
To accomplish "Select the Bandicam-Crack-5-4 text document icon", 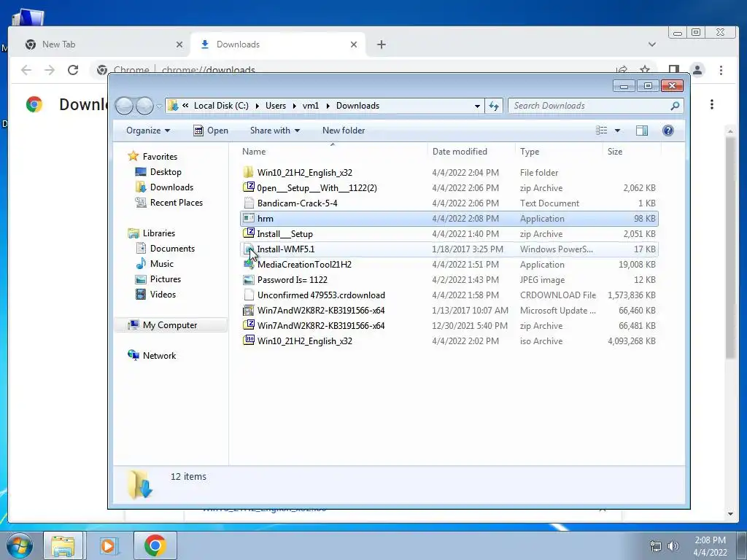I will click(x=248, y=203).
